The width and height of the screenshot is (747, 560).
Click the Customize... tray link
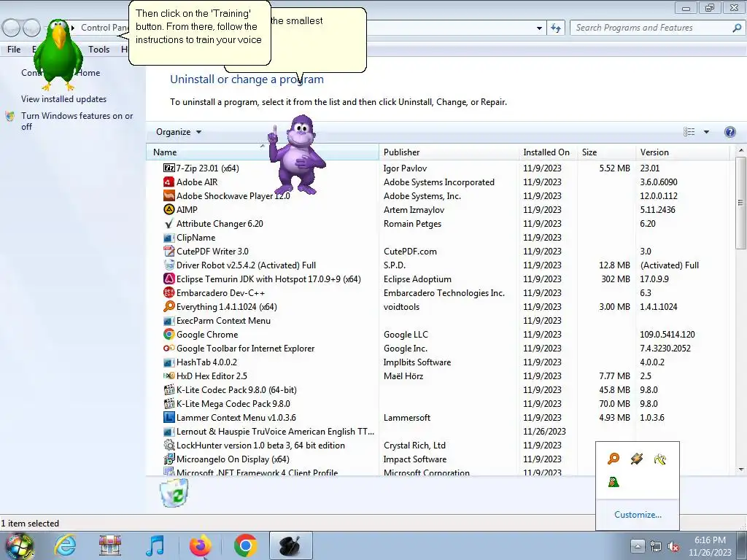coord(638,515)
